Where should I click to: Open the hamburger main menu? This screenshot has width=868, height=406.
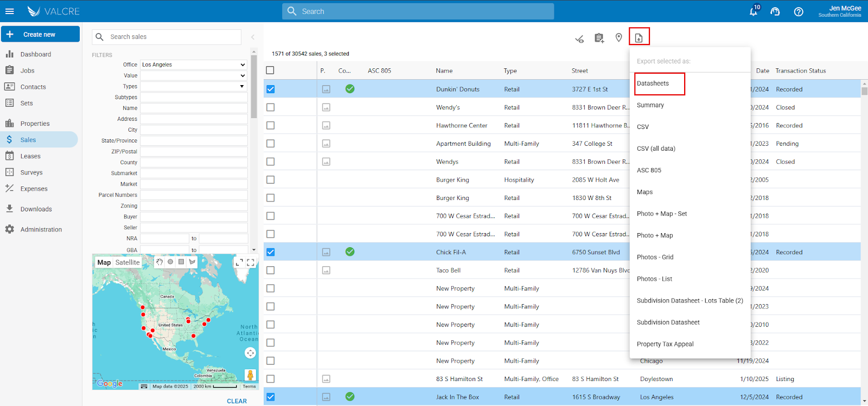(9, 11)
